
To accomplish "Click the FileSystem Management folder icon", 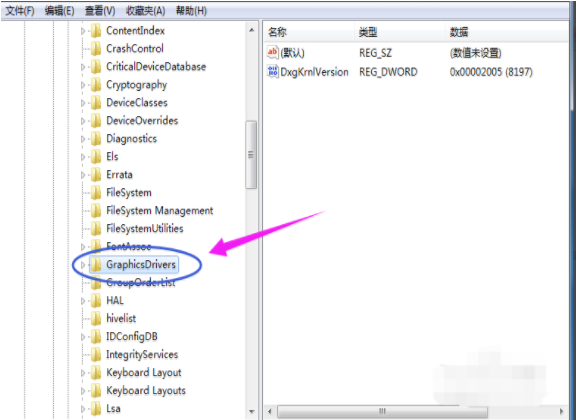I will (x=96, y=211).
